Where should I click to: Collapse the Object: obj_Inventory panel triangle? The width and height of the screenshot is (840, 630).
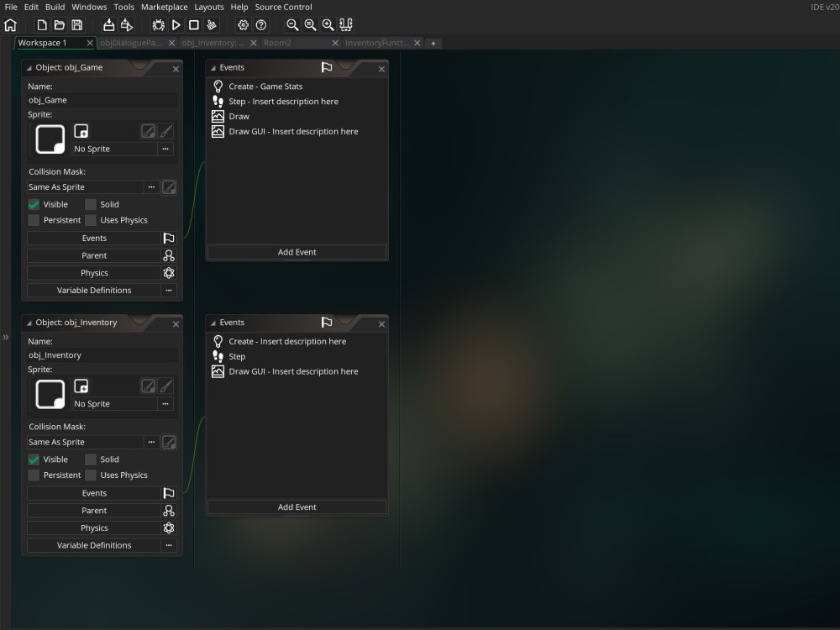tap(29, 323)
